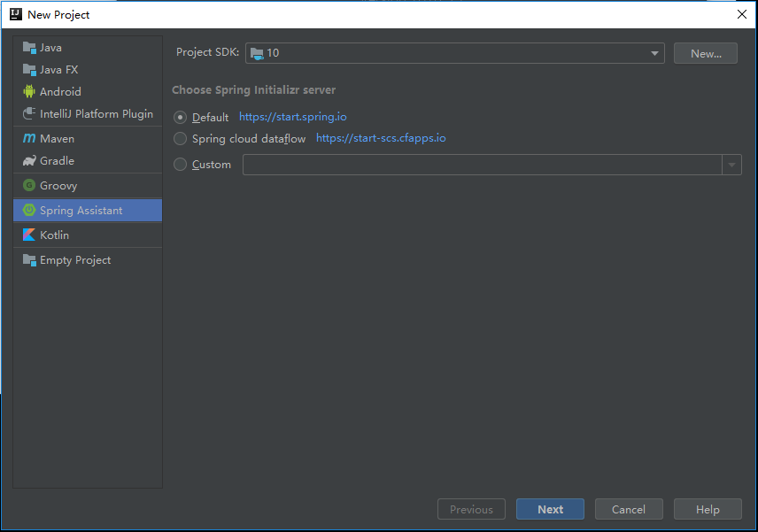Click the blue Maven 'm' icon
Screen dimensions: 758x532
coord(29,138)
